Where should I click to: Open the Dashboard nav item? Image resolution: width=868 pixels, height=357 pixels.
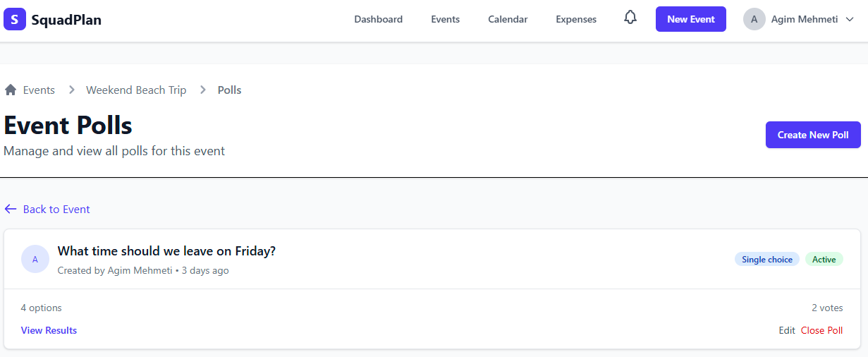pos(379,19)
